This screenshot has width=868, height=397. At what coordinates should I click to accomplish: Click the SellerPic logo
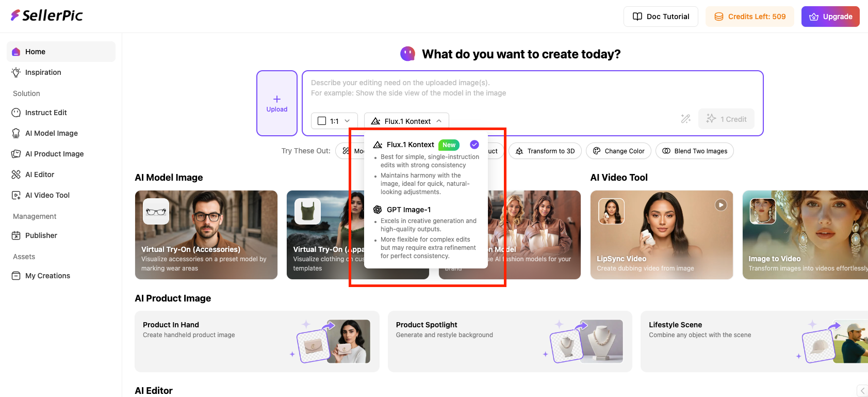pos(47,15)
